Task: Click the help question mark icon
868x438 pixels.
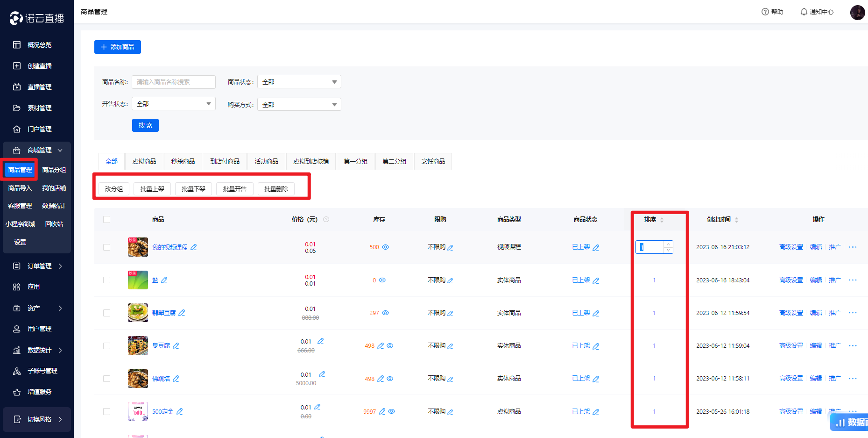Action: [x=765, y=12]
